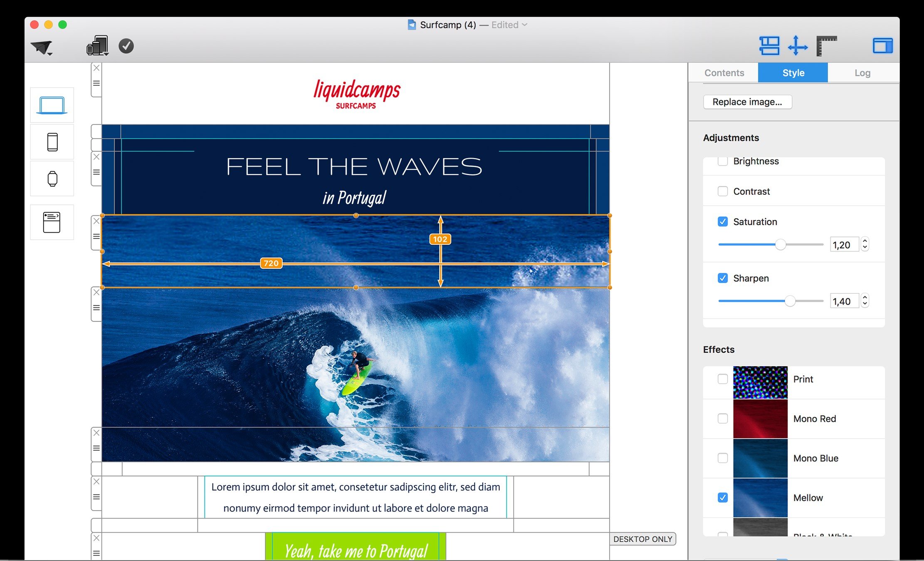
Task: Click the 720 width measurement label
Action: pyautogui.click(x=271, y=263)
